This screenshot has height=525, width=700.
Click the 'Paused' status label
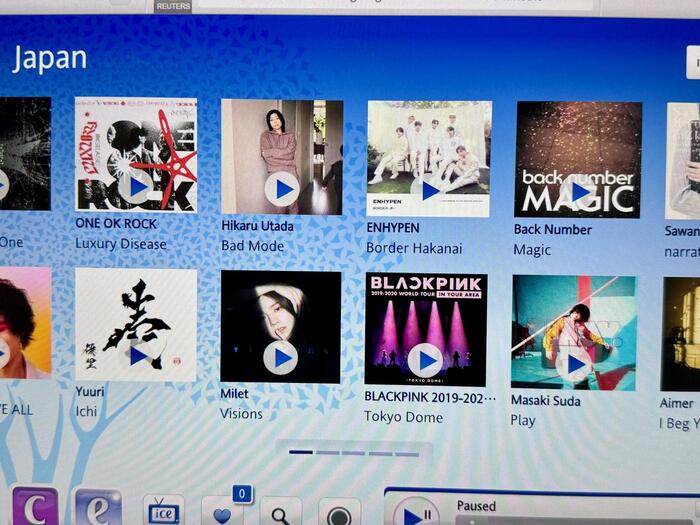[476, 506]
